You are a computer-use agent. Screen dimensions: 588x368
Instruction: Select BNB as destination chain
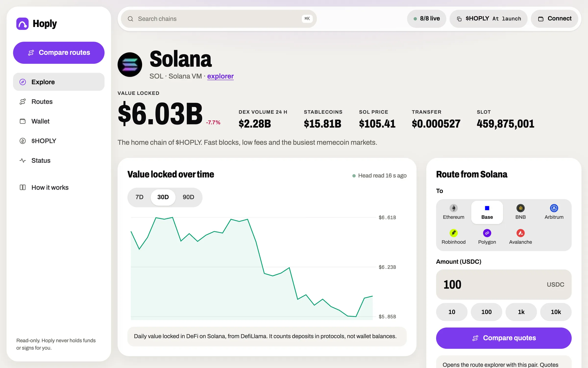click(x=520, y=212)
